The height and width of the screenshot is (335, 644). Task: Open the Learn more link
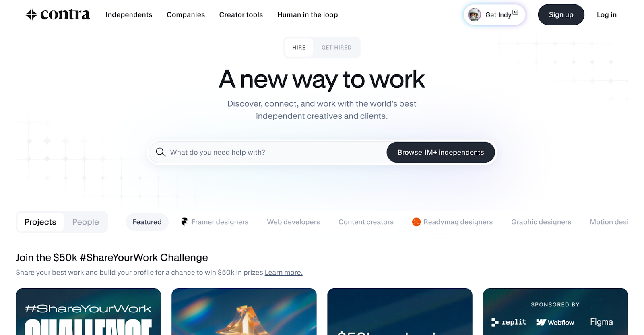[283, 272]
